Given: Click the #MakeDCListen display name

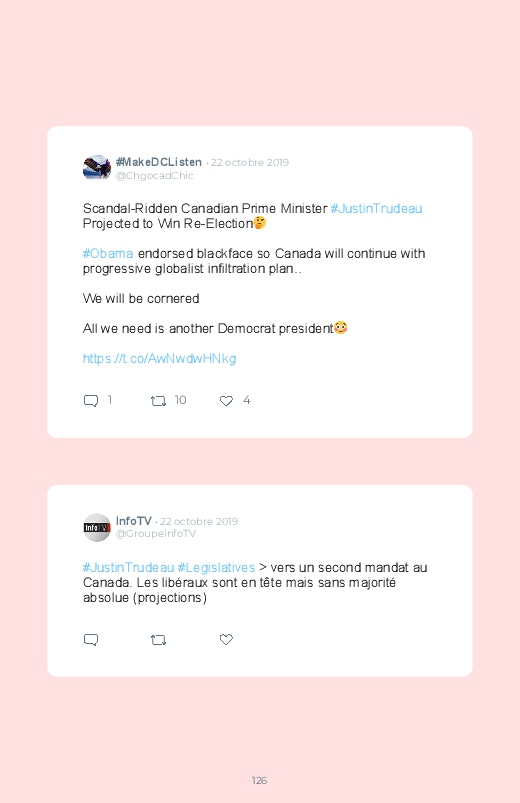Looking at the screenshot, I should click(x=159, y=162).
